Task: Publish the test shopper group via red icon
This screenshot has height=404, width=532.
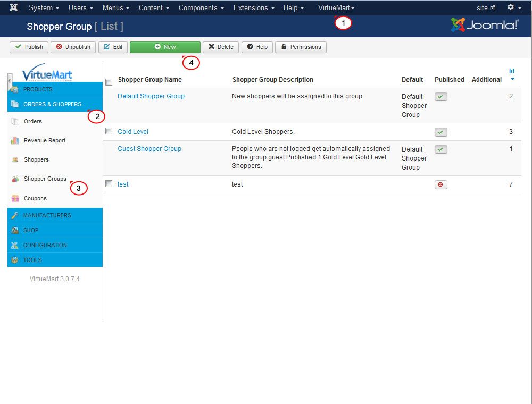Action: pos(440,184)
